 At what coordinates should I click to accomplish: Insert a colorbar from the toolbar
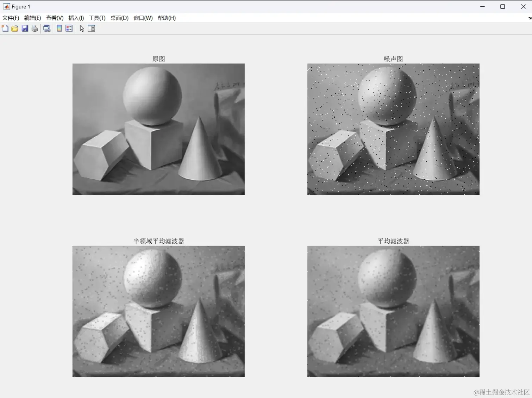coord(59,29)
